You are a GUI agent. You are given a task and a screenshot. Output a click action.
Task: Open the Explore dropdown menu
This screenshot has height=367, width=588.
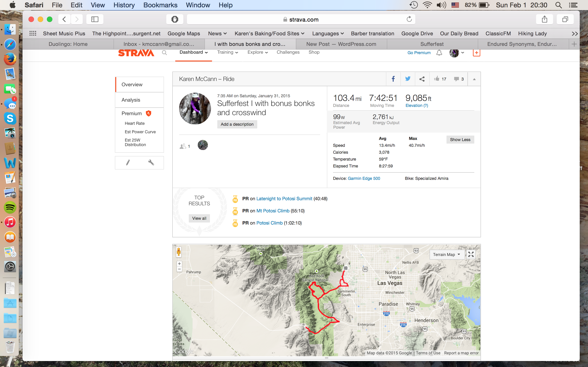(257, 53)
